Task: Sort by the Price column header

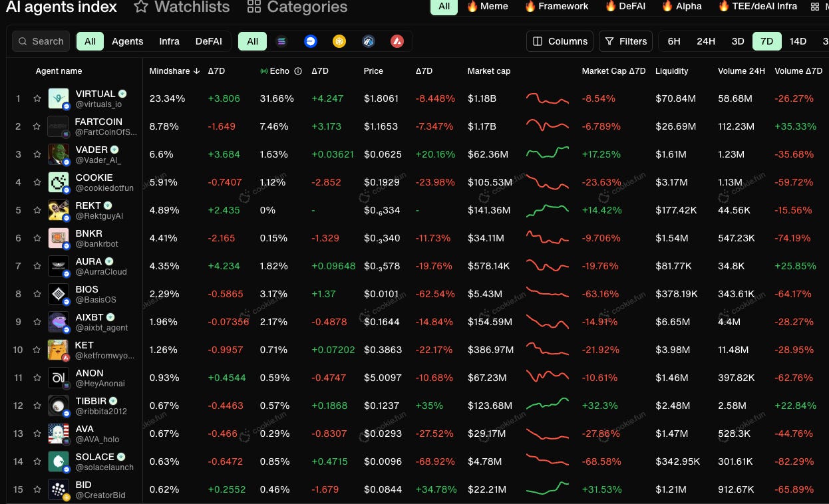Action: point(373,71)
